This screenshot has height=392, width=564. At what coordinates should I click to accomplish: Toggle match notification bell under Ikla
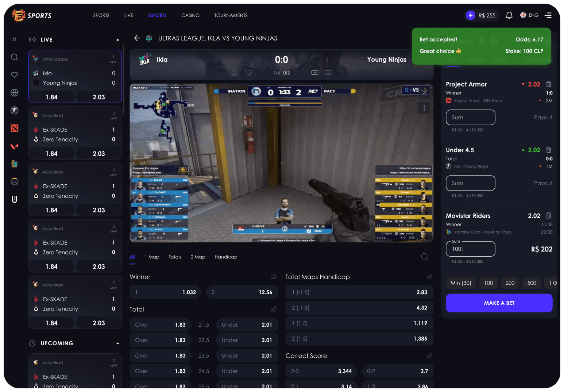point(234,73)
